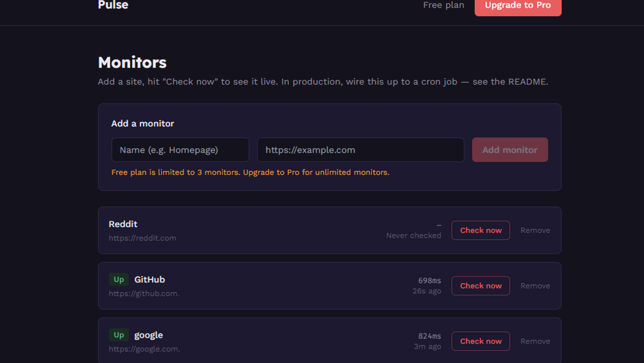The image size is (644, 363).
Task: Select the 698ms response time value
Action: point(430,280)
